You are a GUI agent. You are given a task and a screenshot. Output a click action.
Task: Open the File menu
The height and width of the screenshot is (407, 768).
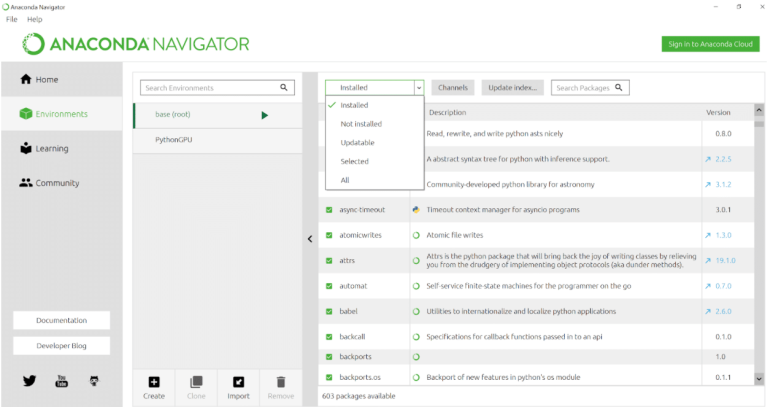coord(12,20)
